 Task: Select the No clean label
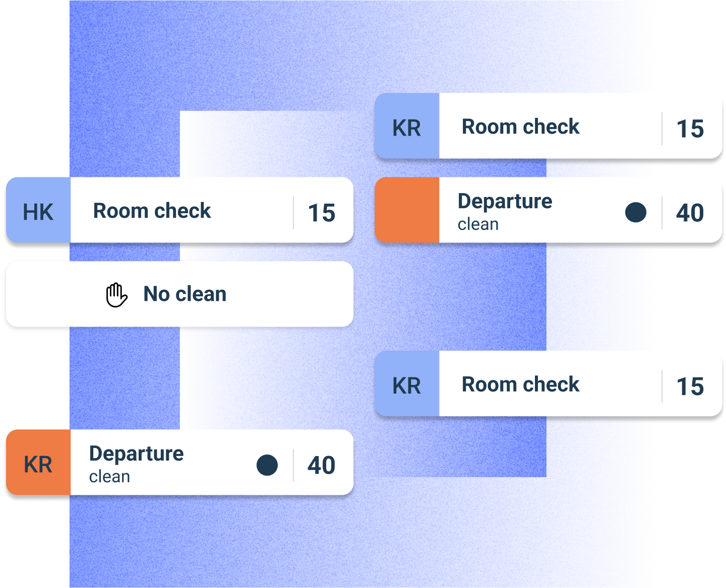point(185,294)
